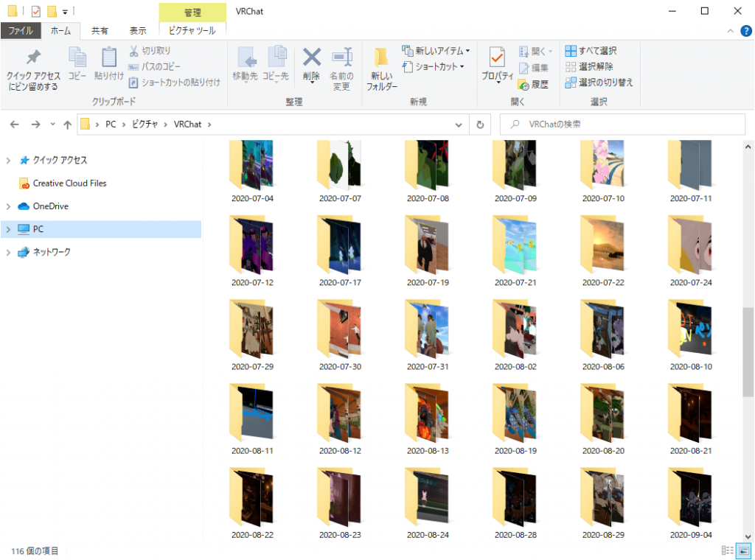Viewport: 755px width, 560px height.
Task: Select folder 2020-07-21
Action: point(515,251)
